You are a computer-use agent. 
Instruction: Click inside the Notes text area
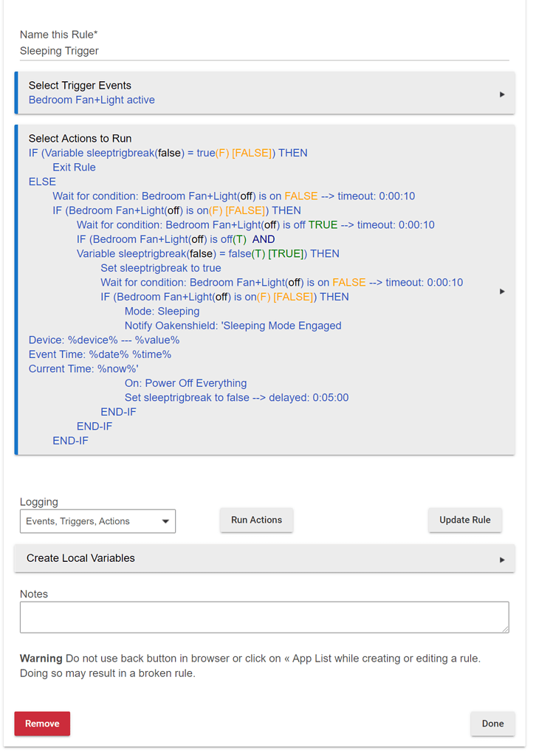point(264,617)
